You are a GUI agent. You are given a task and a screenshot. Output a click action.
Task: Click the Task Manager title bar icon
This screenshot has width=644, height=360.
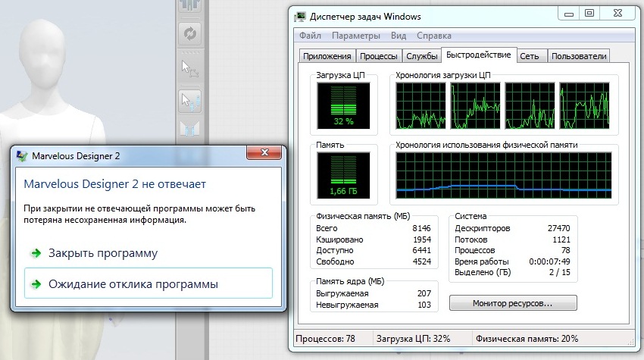tap(300, 17)
